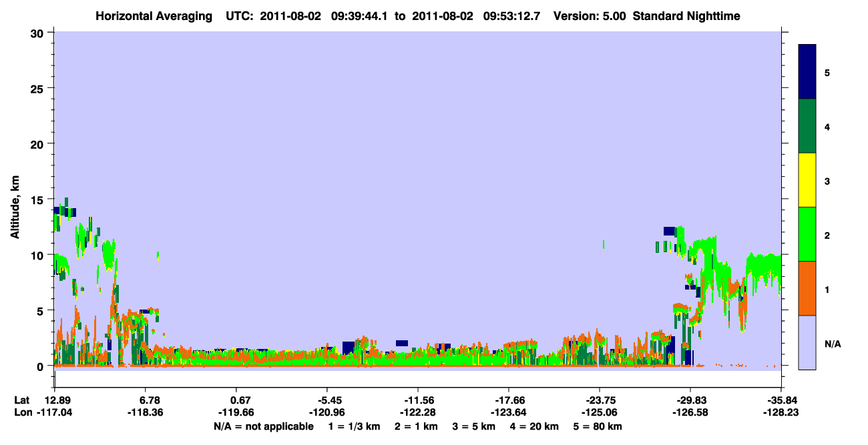Image resolution: width=868 pixels, height=445 pixels.
Task: Click the latitude value -35.84
Action: point(781,400)
